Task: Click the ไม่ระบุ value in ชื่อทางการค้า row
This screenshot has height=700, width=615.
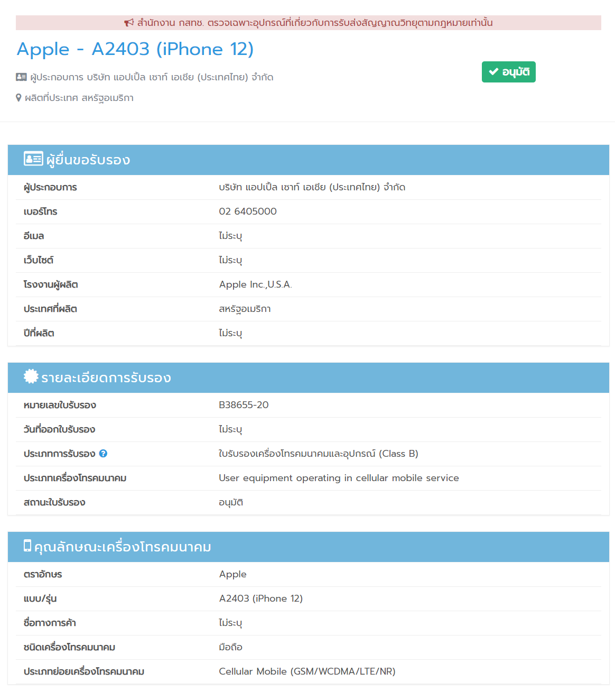Action: 230,623
